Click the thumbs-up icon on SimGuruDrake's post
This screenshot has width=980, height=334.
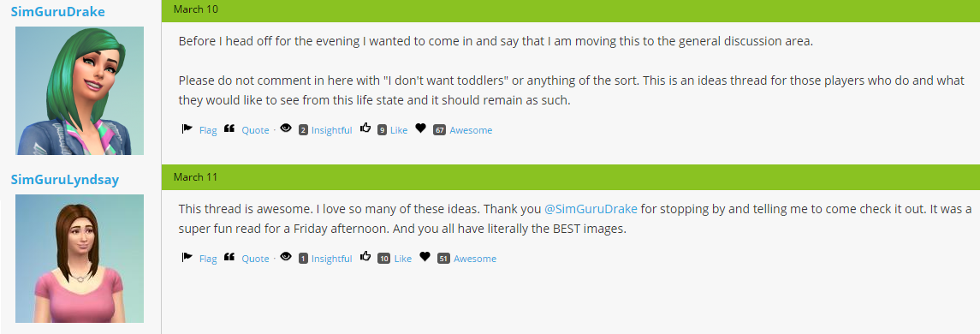point(366,128)
